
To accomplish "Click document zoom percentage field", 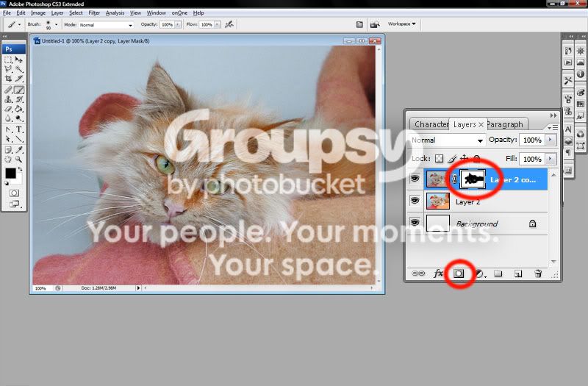I will point(40,288).
